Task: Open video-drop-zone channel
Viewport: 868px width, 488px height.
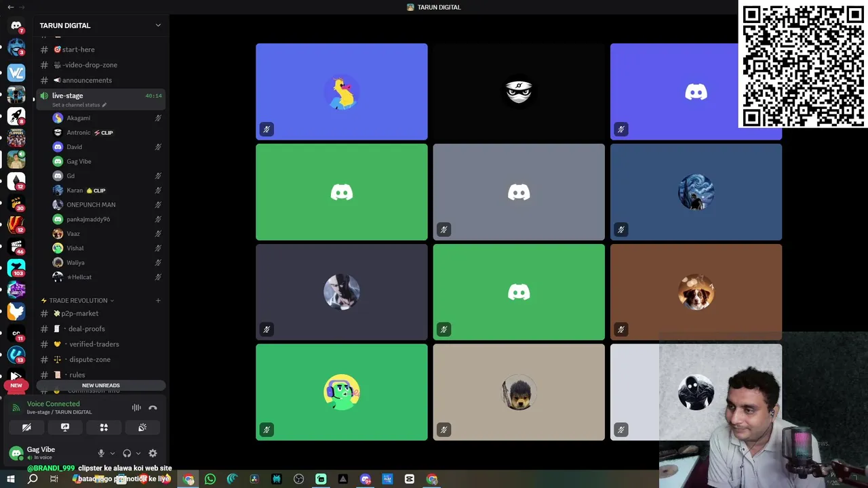Action: 100,65
